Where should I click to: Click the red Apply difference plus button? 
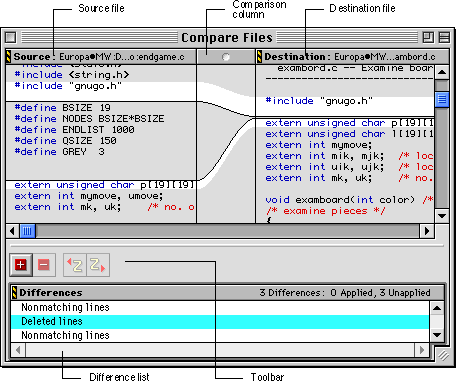tap(21, 265)
